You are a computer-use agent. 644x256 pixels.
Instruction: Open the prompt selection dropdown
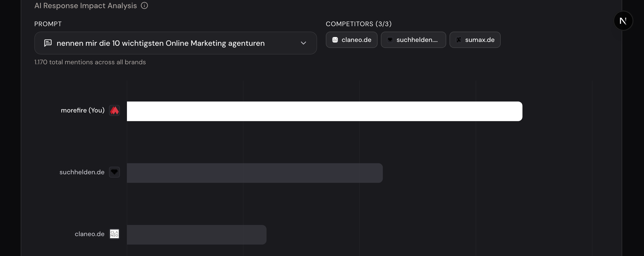(x=175, y=43)
